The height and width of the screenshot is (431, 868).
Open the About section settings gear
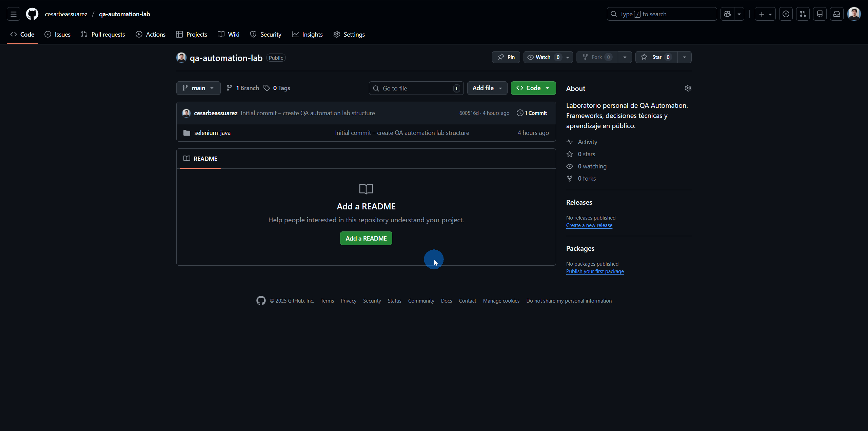click(688, 88)
